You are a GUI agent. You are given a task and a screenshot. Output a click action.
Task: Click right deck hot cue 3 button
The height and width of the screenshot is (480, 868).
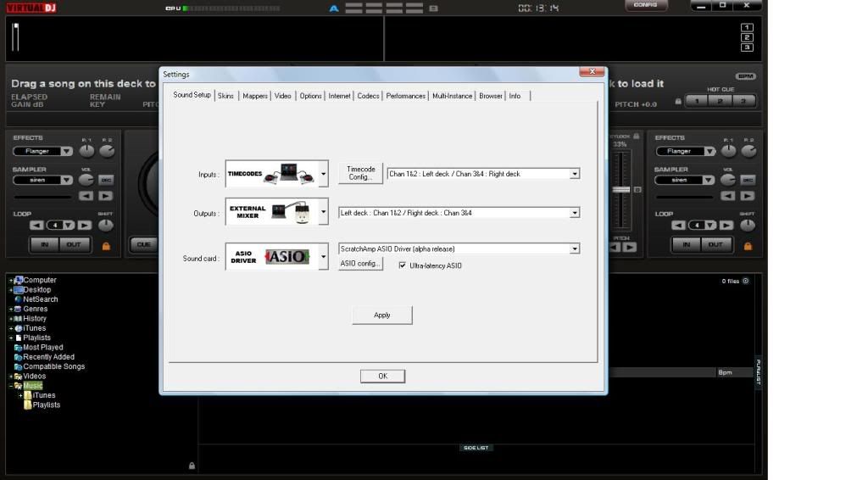tap(743, 101)
